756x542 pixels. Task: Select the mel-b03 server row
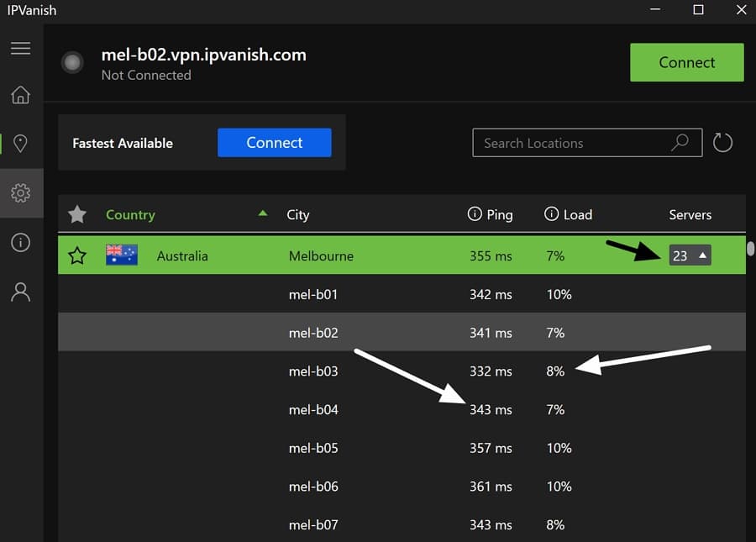coord(402,371)
